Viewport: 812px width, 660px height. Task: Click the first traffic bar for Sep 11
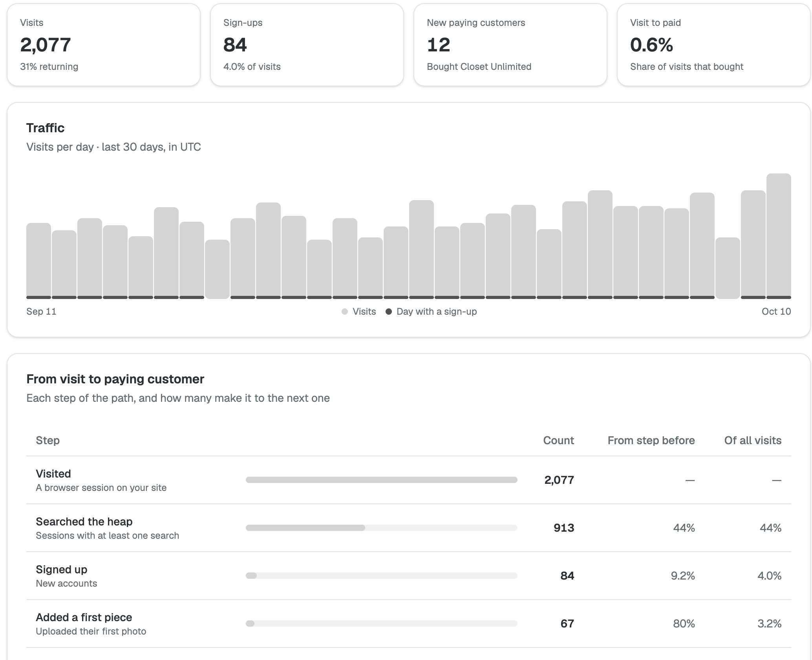coord(38,261)
